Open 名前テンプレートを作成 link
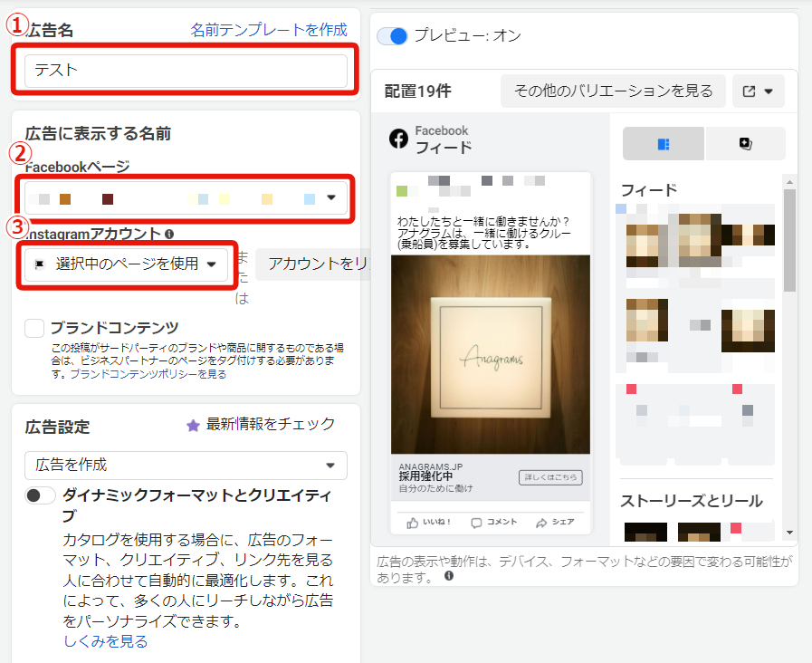The image size is (812, 663). [269, 30]
